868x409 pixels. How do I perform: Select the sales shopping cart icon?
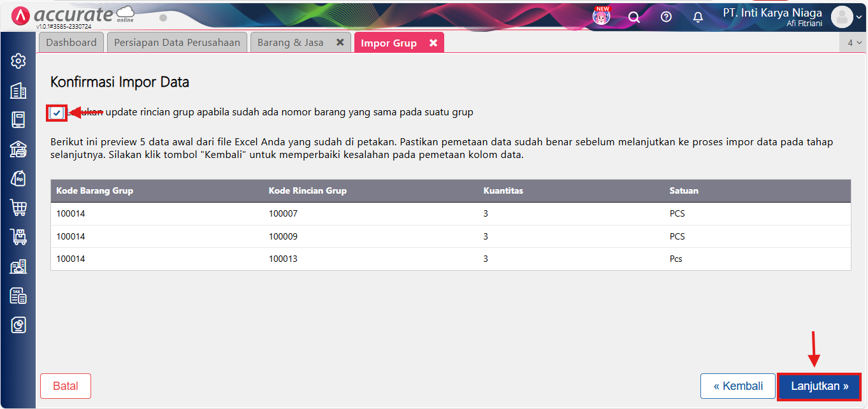click(x=18, y=207)
